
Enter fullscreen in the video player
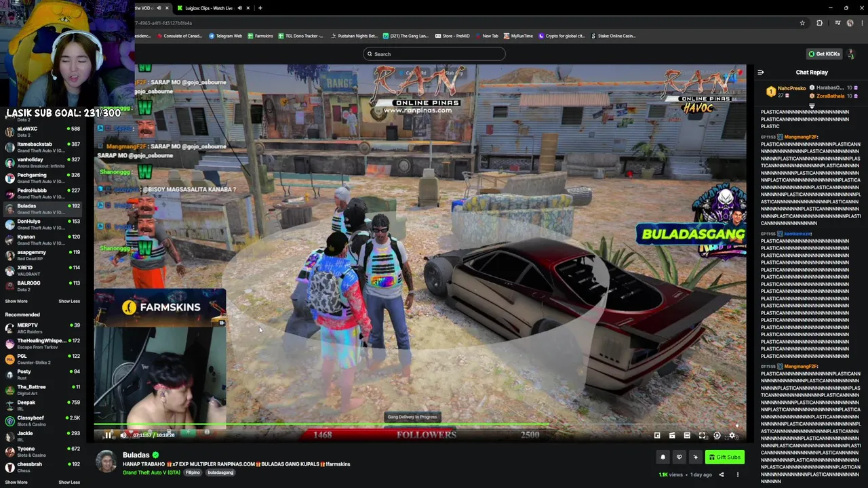pyautogui.click(x=702, y=436)
